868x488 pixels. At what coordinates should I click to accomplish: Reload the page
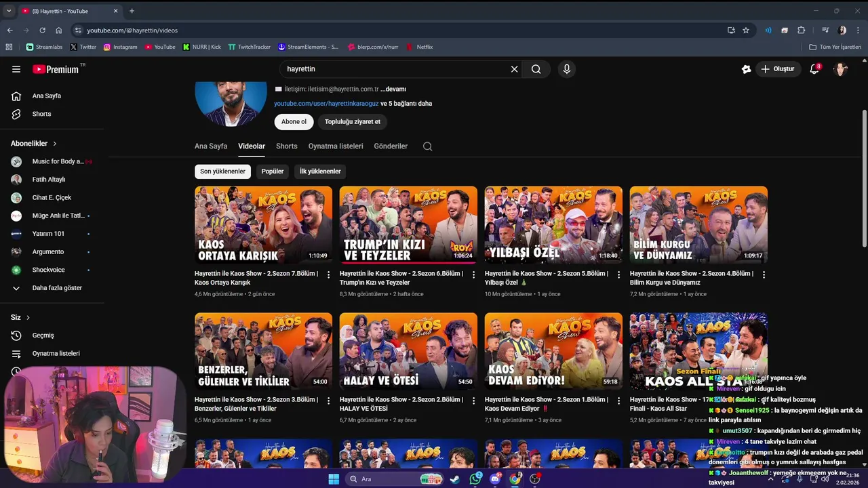point(42,30)
